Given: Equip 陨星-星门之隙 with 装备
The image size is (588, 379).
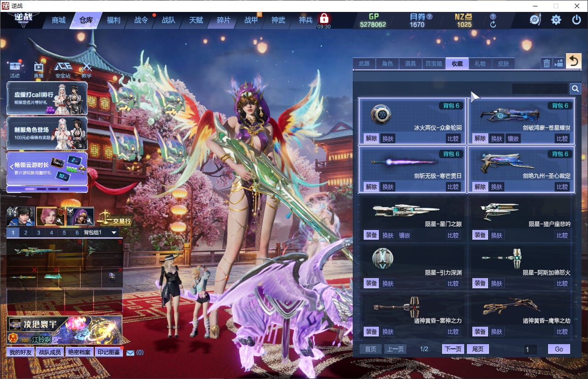Looking at the screenshot, I should click(371, 235).
